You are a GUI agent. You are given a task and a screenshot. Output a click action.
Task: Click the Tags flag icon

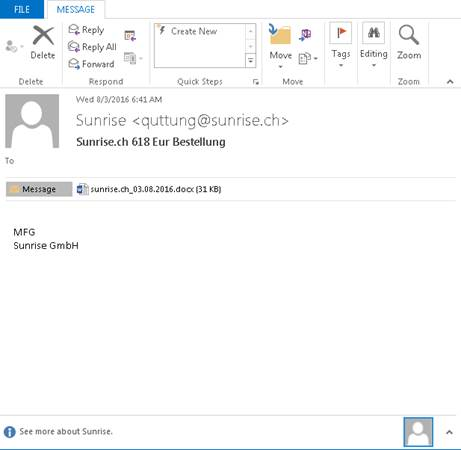click(x=341, y=33)
